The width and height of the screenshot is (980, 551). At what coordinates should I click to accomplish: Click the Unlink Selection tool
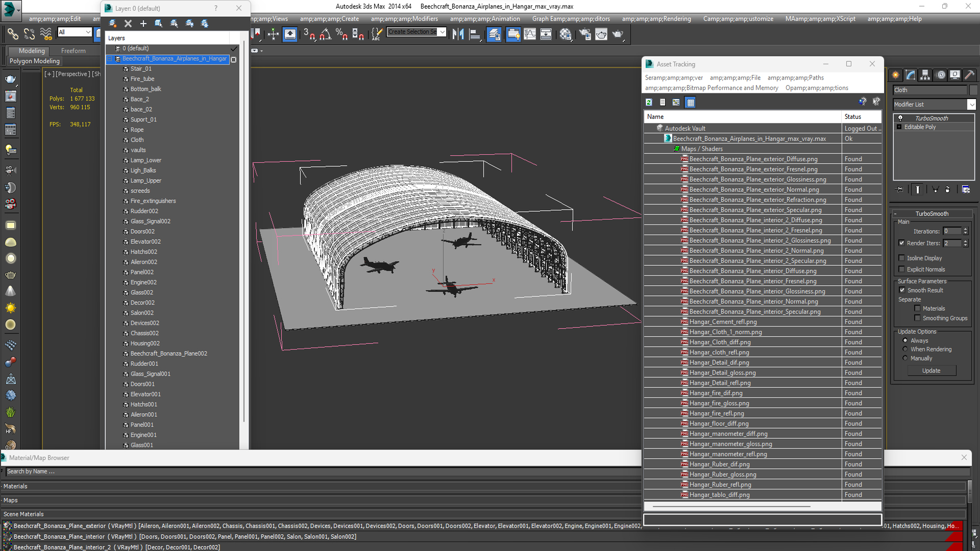(29, 34)
